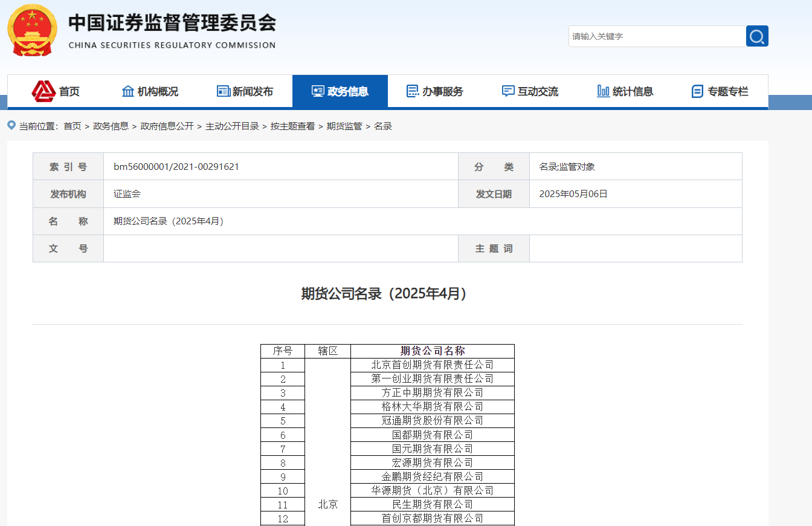
Task: Click the chat icon beside 互动交流
Action: coord(508,91)
